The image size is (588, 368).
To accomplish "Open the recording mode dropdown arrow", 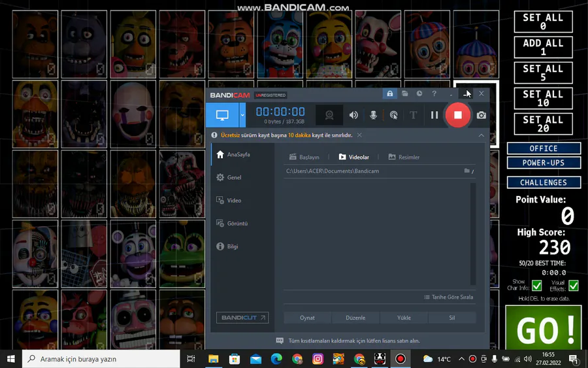I will click(x=242, y=115).
